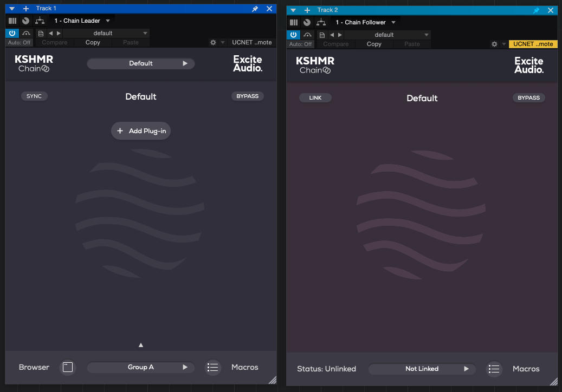Open the routing icon in Track 1 header
The width and height of the screenshot is (562, 392).
(40, 21)
